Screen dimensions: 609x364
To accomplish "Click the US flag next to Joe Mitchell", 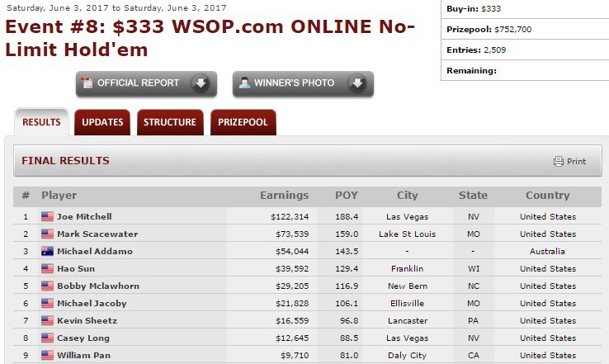I will pyautogui.click(x=47, y=216).
